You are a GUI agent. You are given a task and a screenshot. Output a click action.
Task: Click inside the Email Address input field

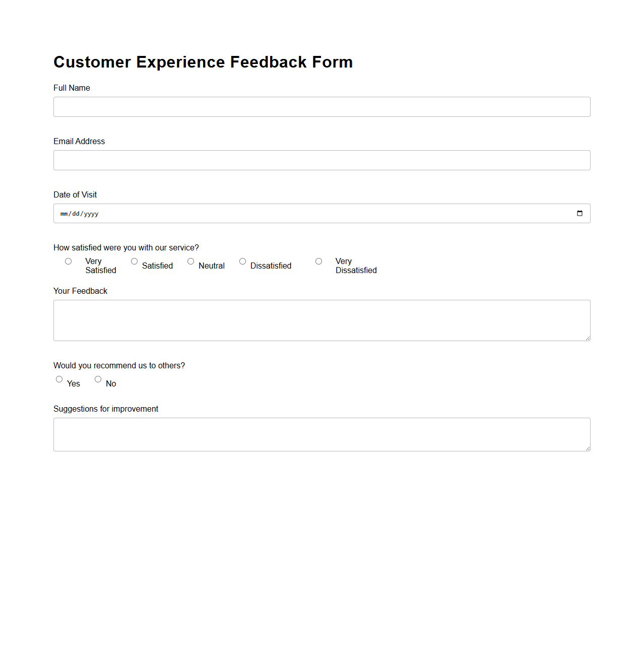[321, 160]
